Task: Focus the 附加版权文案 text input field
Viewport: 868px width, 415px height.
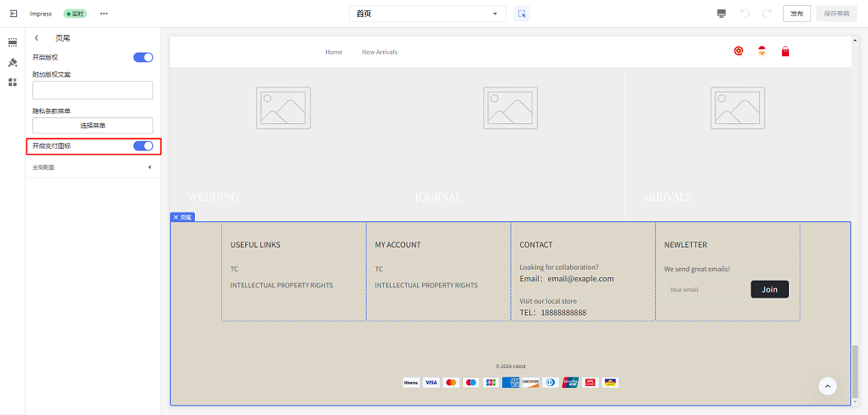Action: (x=93, y=90)
